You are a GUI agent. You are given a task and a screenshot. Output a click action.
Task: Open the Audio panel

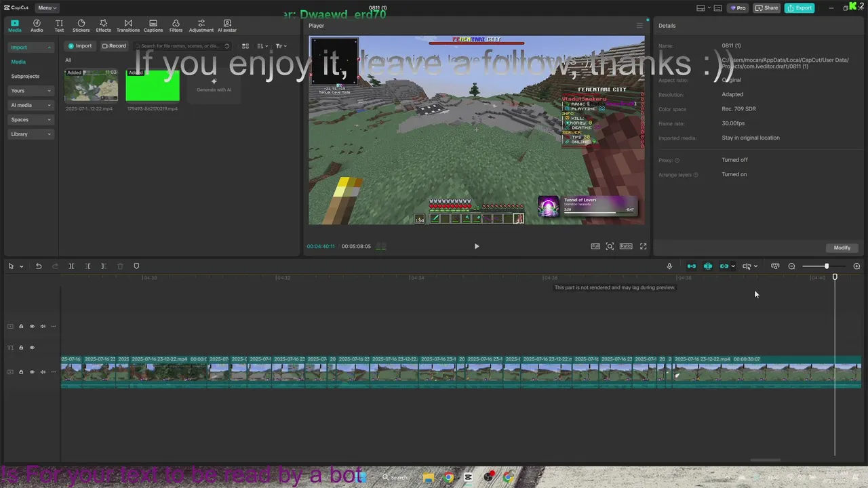click(37, 26)
